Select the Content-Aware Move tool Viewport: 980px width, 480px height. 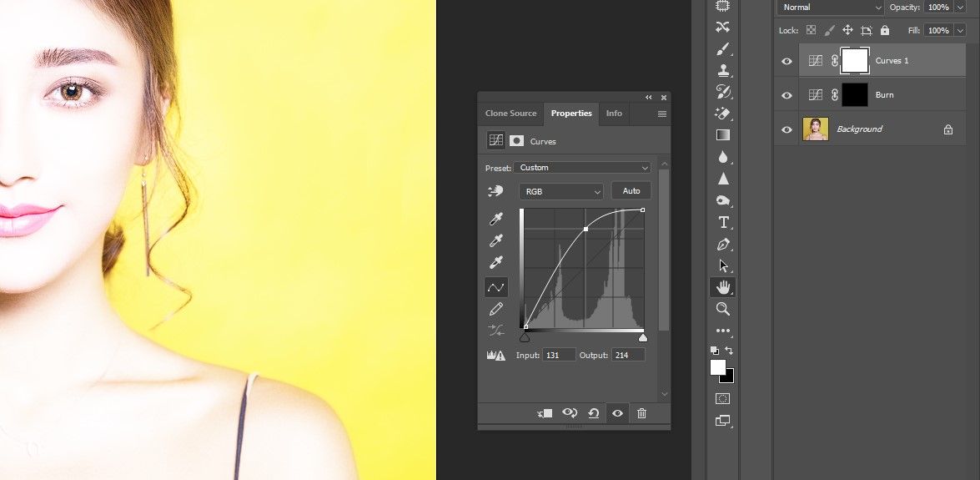722,27
